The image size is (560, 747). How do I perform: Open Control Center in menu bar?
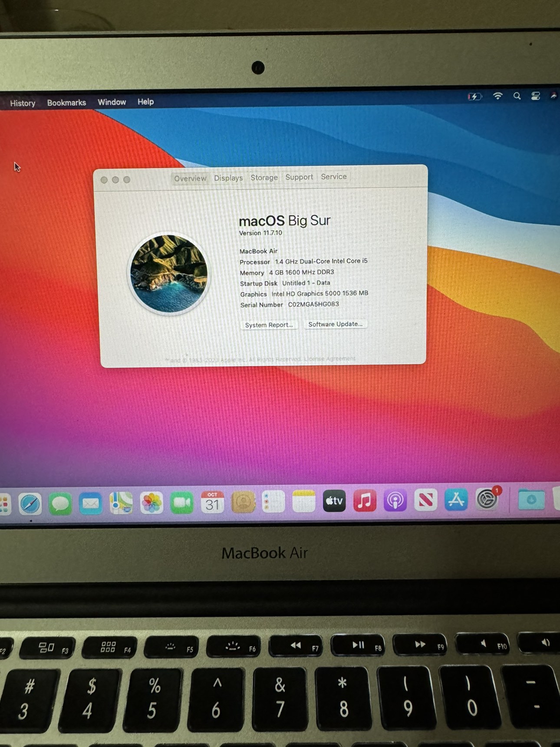[x=536, y=96]
